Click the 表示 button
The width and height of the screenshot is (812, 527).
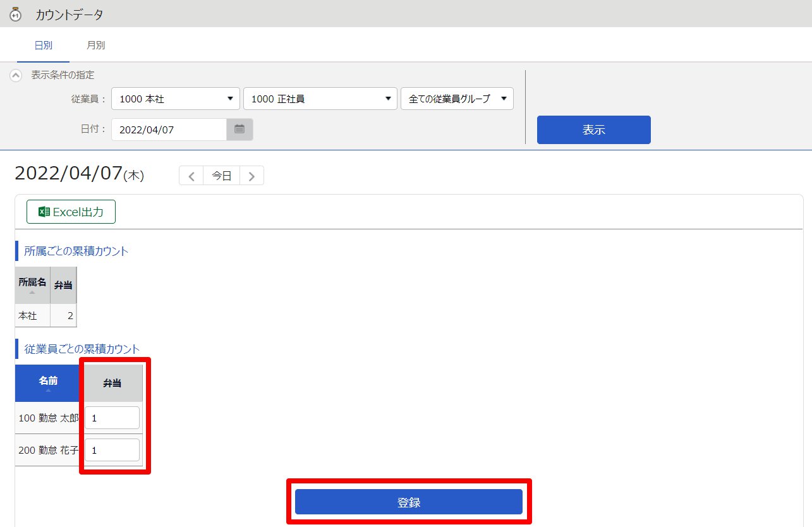click(594, 130)
